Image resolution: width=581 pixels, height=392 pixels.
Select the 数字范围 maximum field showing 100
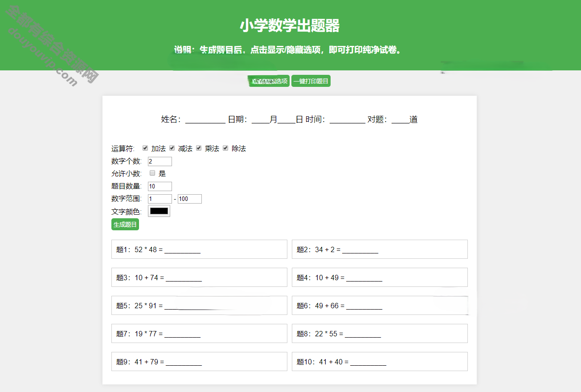[x=190, y=199]
